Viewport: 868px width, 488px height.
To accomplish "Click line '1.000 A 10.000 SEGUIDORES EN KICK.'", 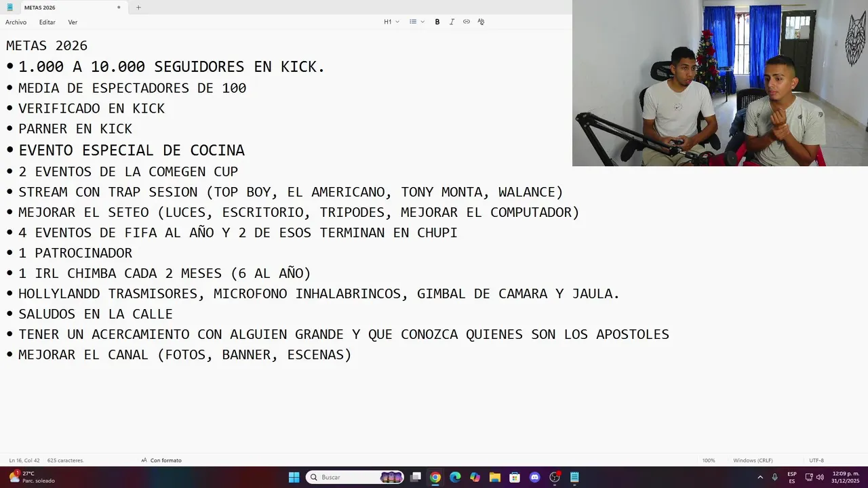I will [172, 67].
